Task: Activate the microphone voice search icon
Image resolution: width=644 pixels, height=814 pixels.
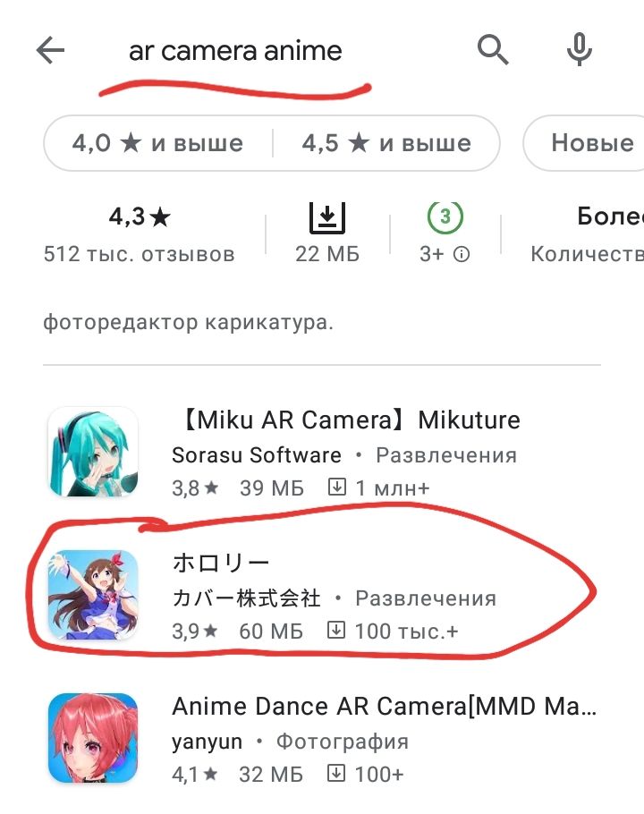Action: click(x=579, y=49)
